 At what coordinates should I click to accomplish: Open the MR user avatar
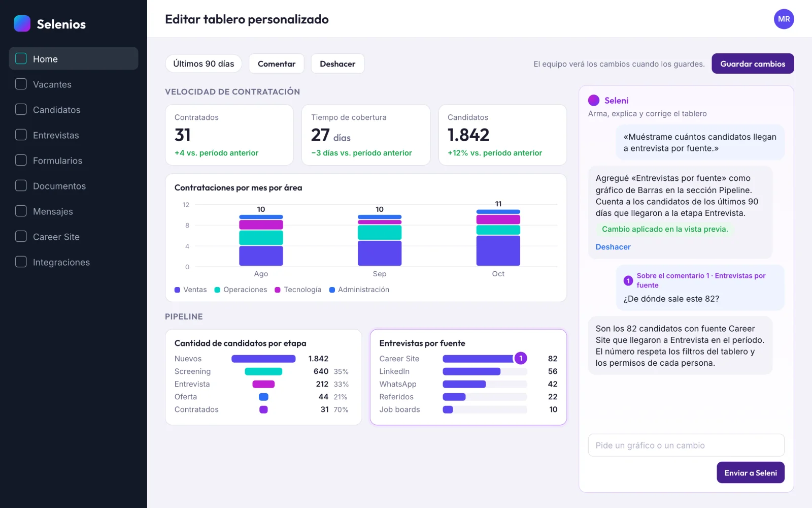tap(784, 19)
